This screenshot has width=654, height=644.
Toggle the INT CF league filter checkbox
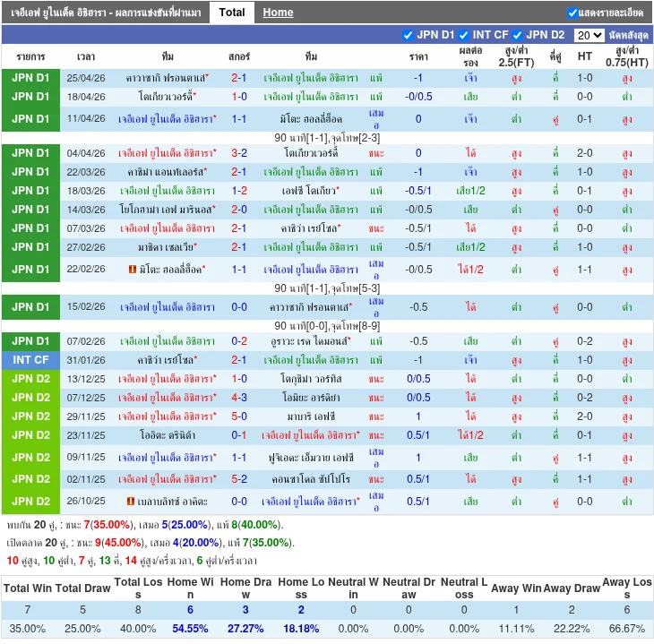(x=463, y=35)
